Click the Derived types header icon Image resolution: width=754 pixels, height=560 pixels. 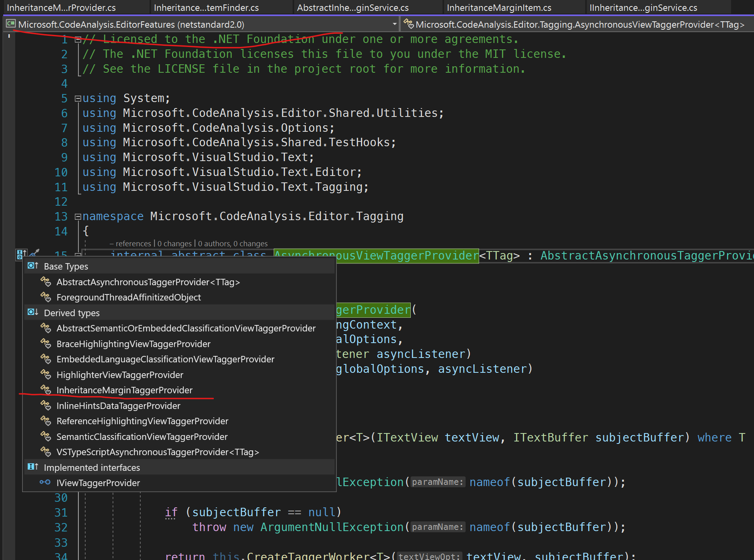point(33,313)
